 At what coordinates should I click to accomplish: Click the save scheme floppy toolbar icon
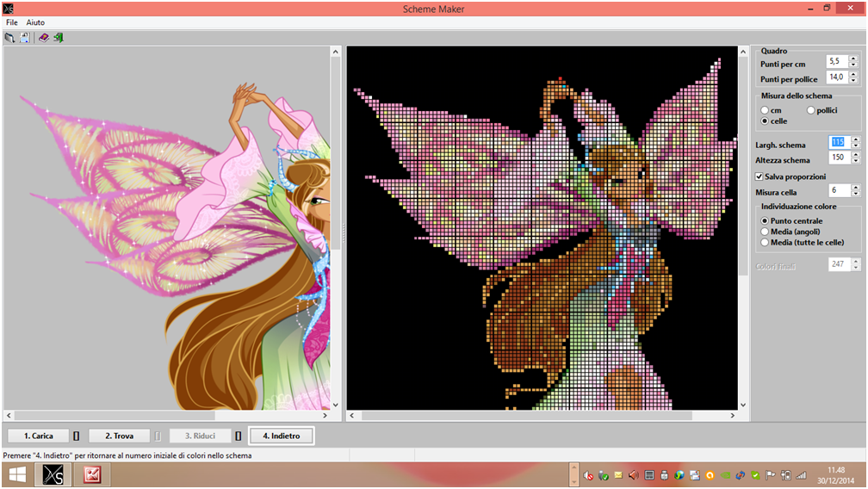[25, 38]
